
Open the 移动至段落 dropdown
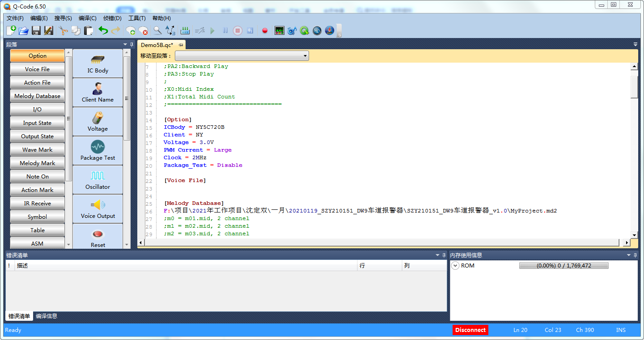coord(241,56)
